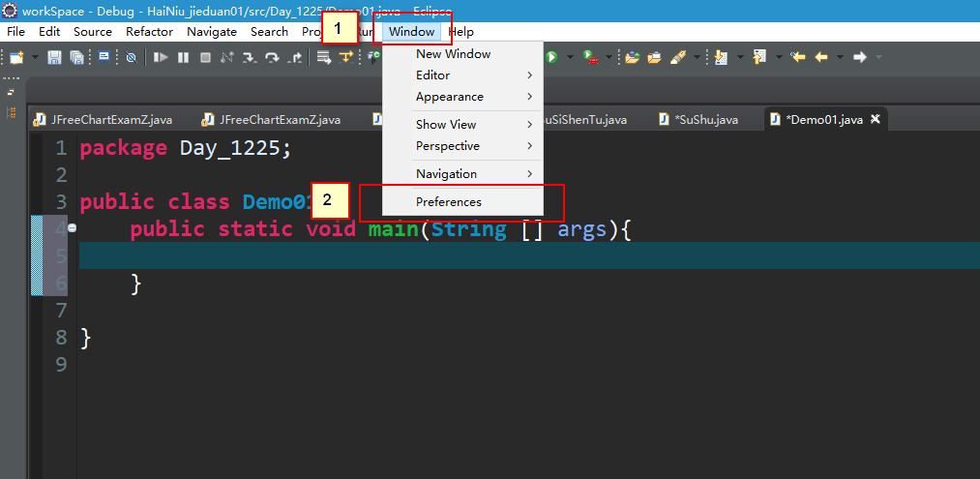Expand the Editor submenu

click(463, 75)
